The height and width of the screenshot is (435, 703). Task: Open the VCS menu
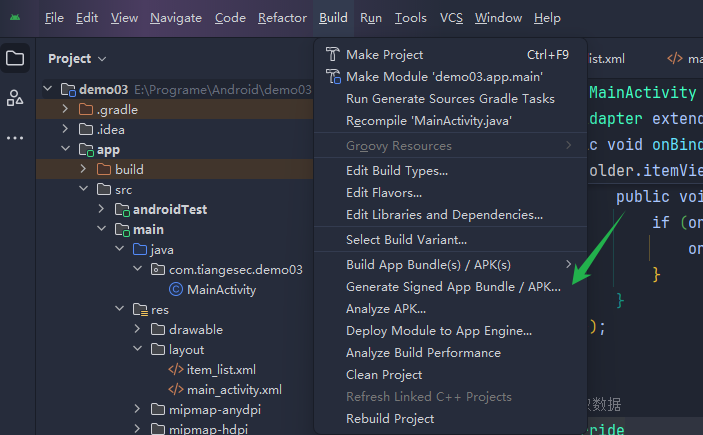point(451,18)
